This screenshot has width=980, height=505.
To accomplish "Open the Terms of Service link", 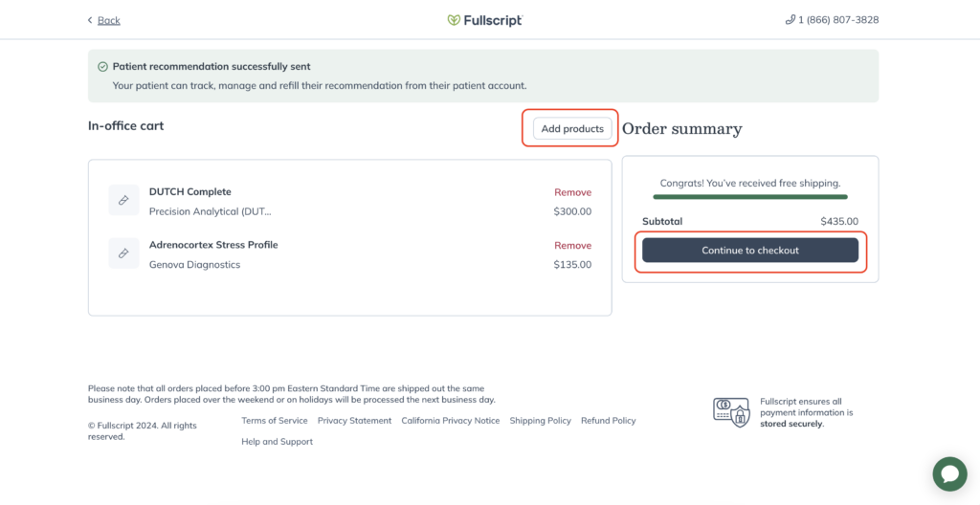I will pos(275,421).
